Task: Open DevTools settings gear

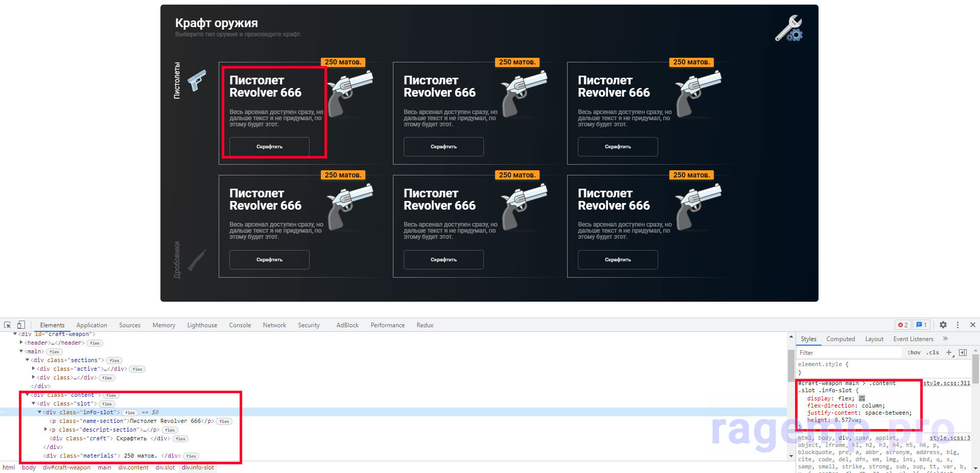Action: pyautogui.click(x=943, y=325)
